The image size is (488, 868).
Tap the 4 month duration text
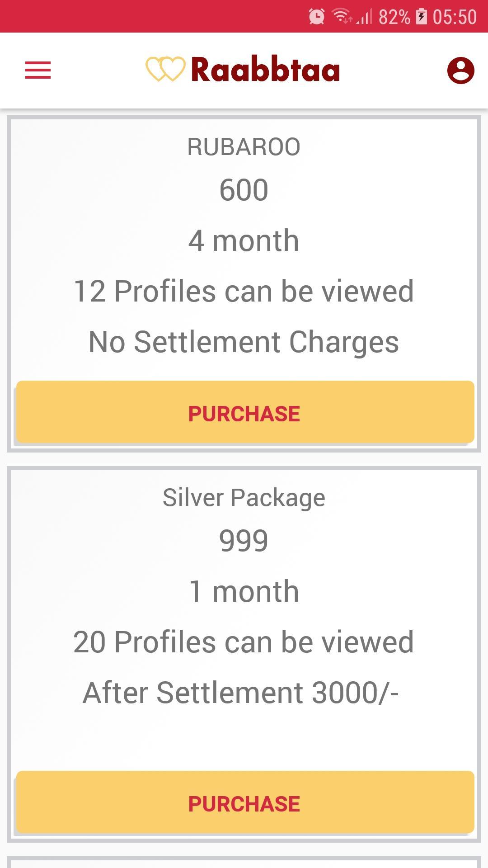(x=244, y=241)
